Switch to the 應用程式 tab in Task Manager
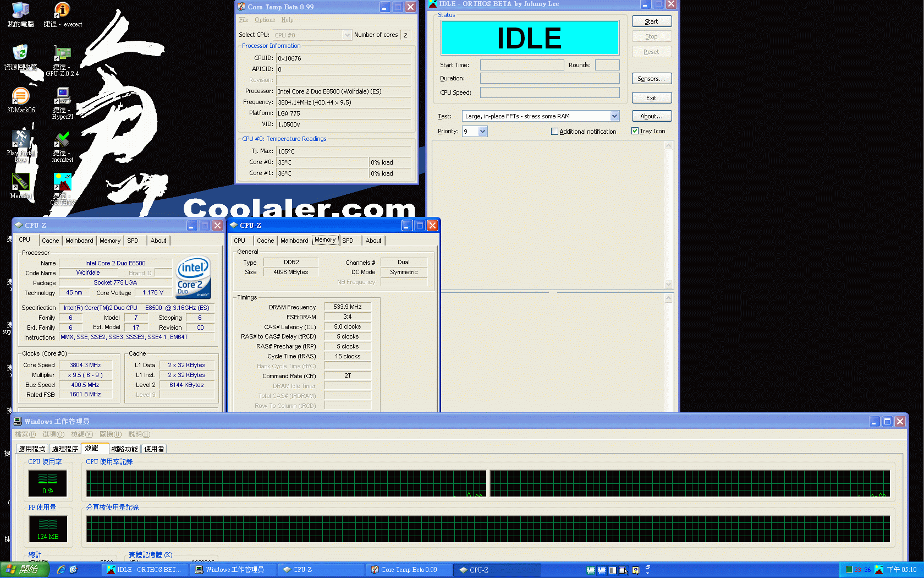The width and height of the screenshot is (924, 578). tap(32, 449)
